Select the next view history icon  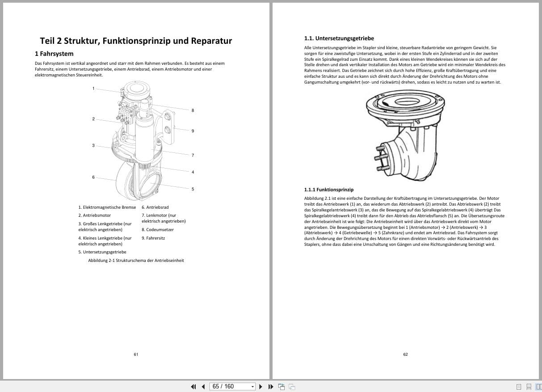291,386
